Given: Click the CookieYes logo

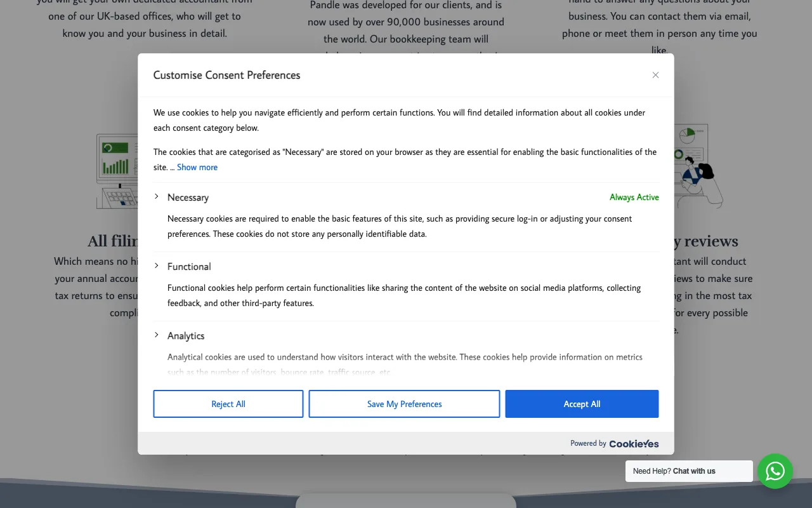Looking at the screenshot, I should coord(634,444).
